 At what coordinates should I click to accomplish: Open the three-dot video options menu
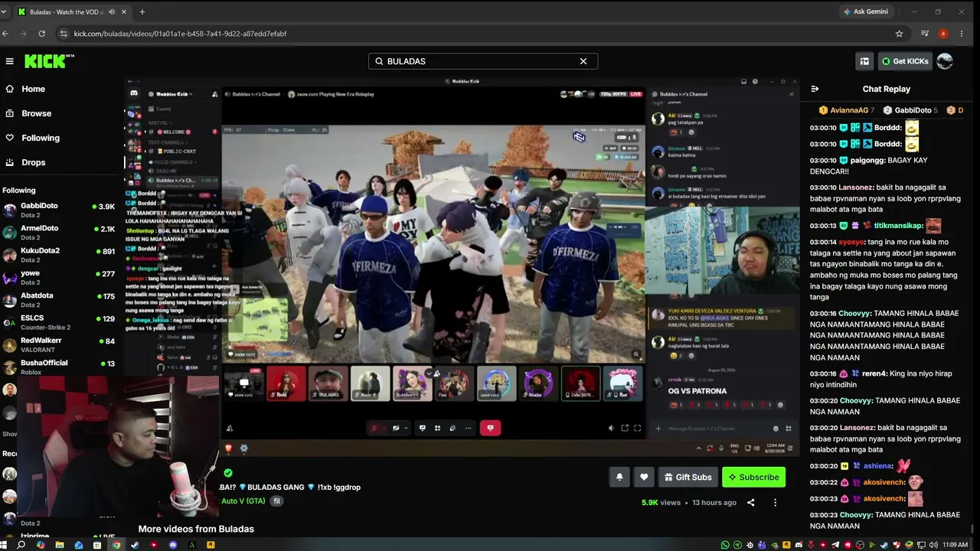pyautogui.click(x=775, y=503)
